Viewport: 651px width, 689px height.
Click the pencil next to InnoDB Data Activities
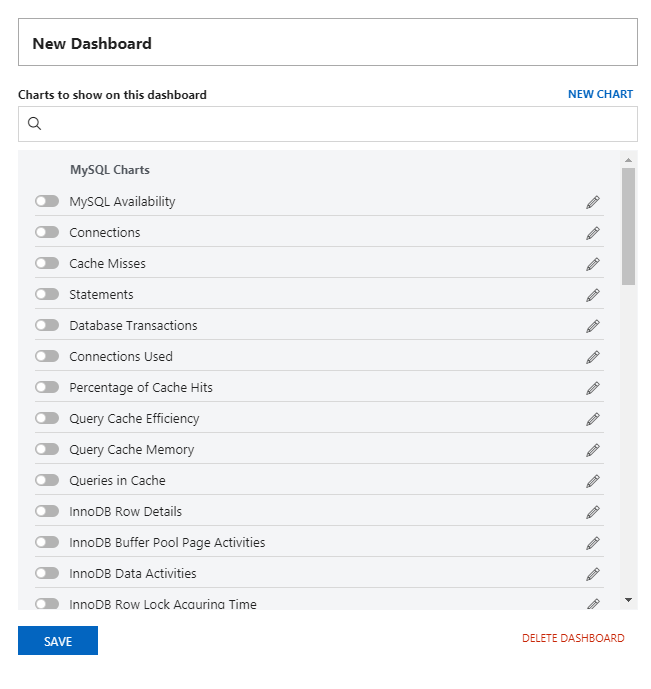tap(593, 574)
